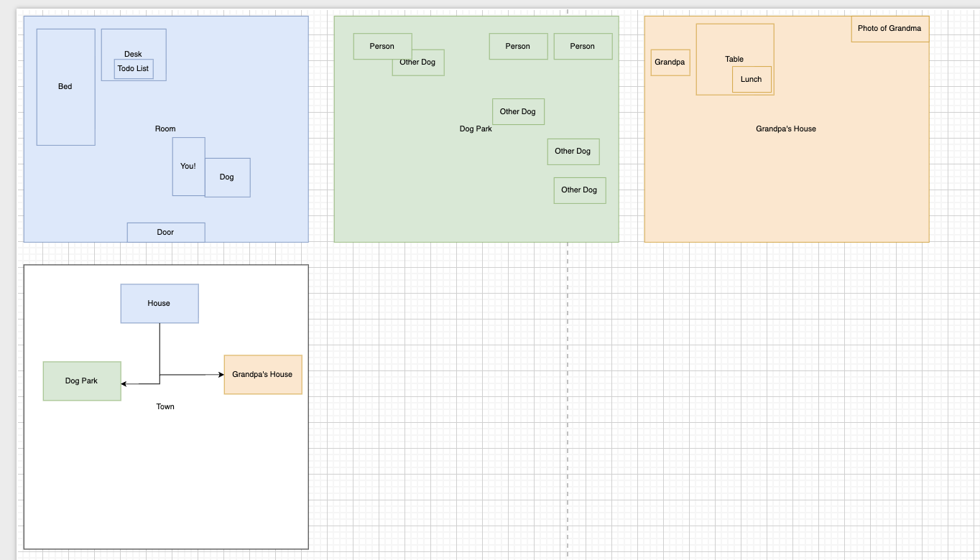Viewport: 980px width, 560px height.
Task: Select the small green Dog Park box in Town
Action: (82, 381)
